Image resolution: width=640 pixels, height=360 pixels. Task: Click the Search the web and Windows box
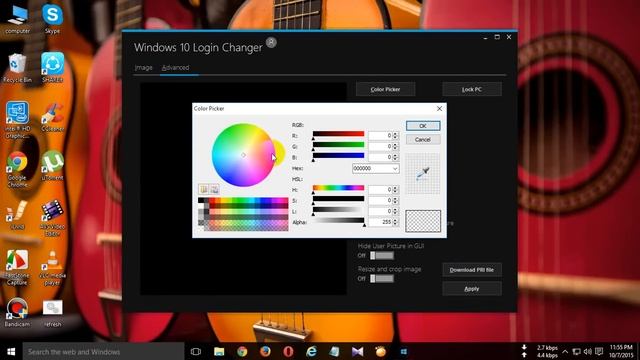103,351
